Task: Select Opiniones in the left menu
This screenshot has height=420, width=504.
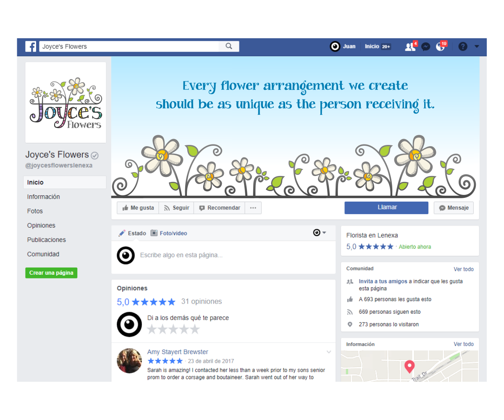Action: 41,225
